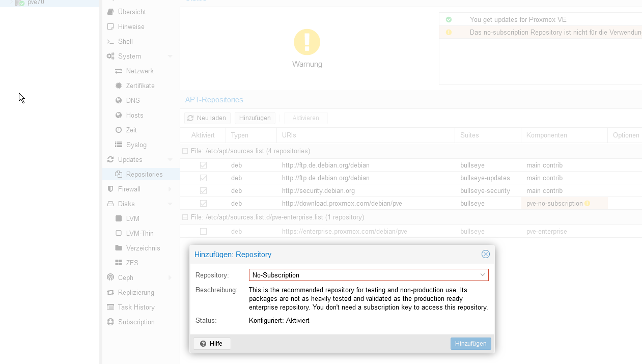Image resolution: width=642 pixels, height=364 pixels.
Task: Confirm with the dialog Hinzufügen button
Action: (471, 344)
